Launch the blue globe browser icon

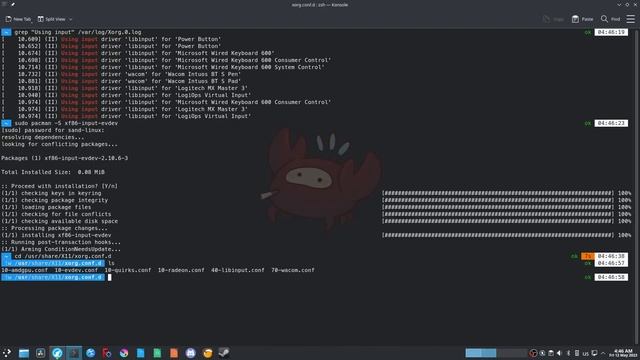(91, 353)
